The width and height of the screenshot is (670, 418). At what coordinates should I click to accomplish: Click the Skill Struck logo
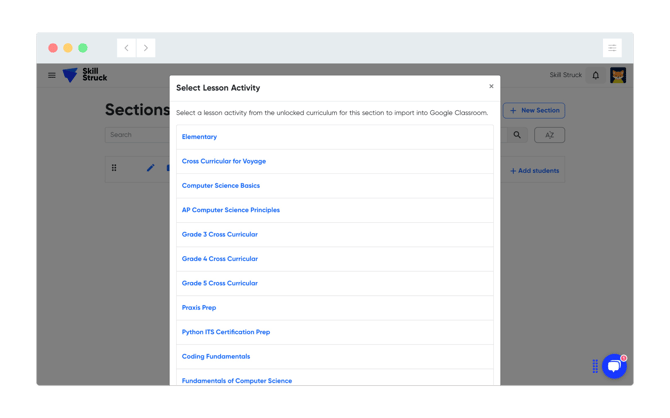pyautogui.click(x=84, y=75)
